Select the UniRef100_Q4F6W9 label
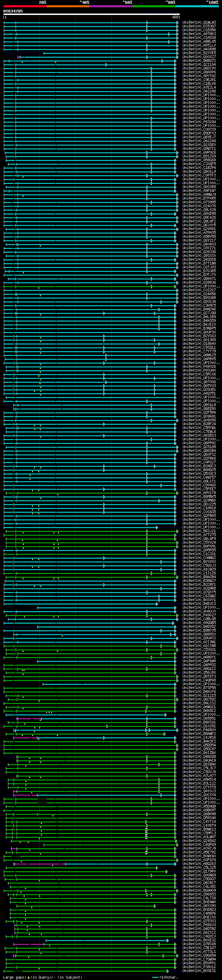The image size is (222, 980). pos(199,661)
